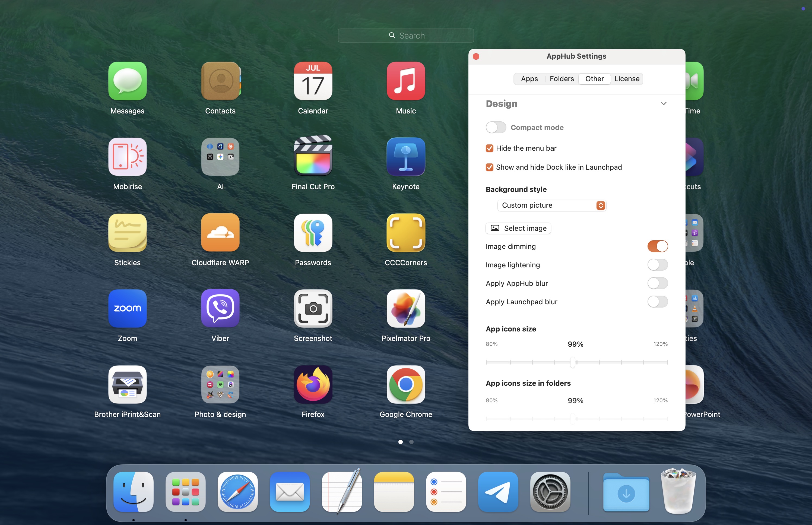Click the Select image button

(518, 228)
